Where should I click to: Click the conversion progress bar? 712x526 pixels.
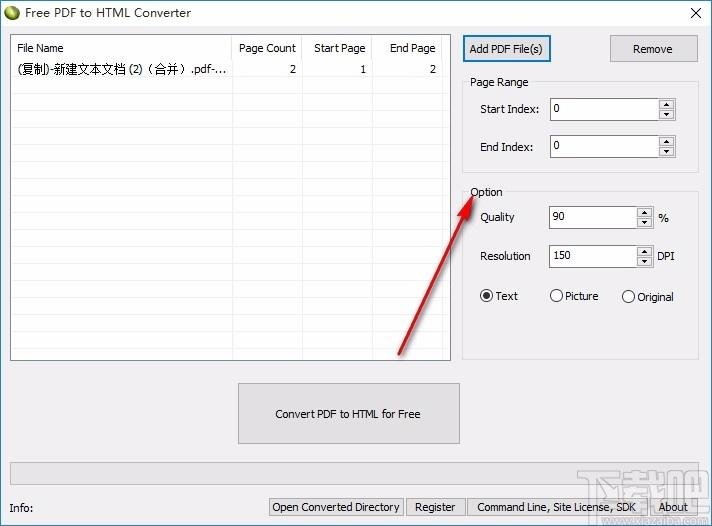[354, 473]
